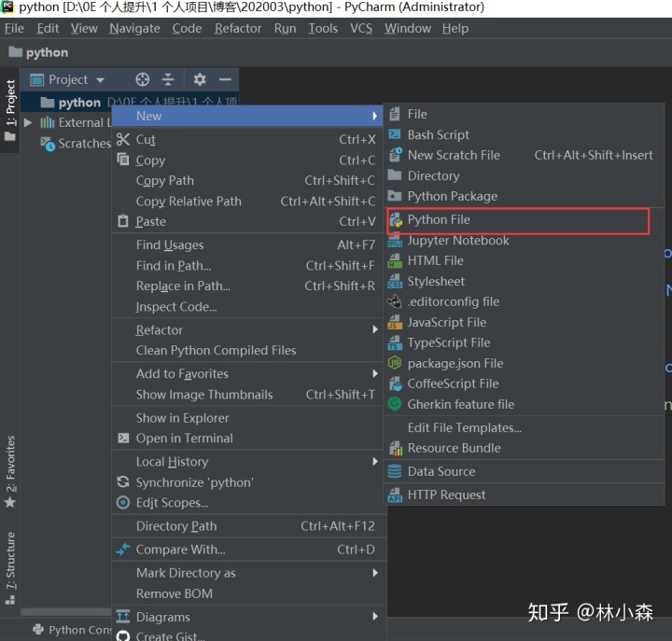Expand the External Libraries tree node
Viewport: 672px width, 641px height.
pos(28,122)
